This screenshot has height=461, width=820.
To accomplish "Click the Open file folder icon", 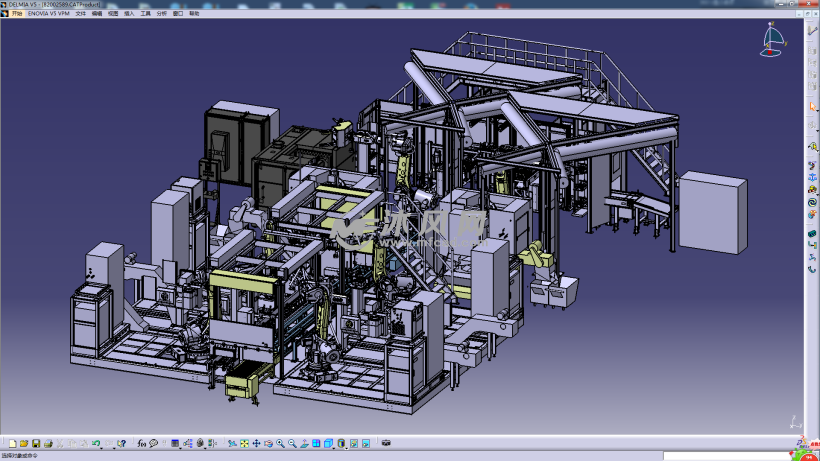I will pos(24,442).
